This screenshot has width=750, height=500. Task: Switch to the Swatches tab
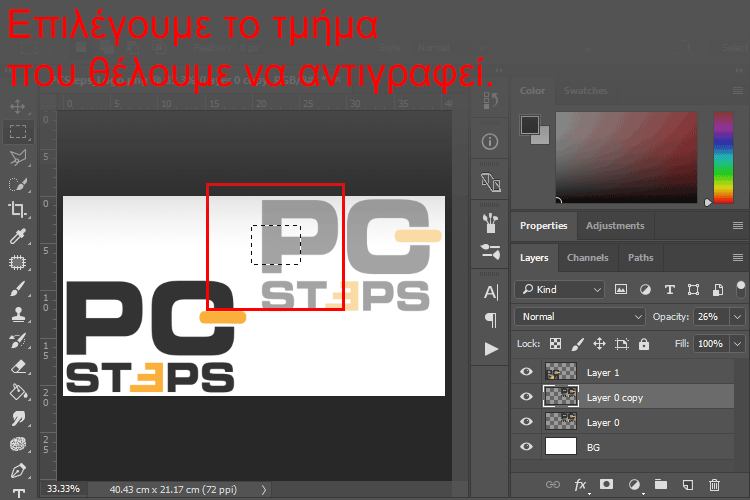tap(585, 90)
